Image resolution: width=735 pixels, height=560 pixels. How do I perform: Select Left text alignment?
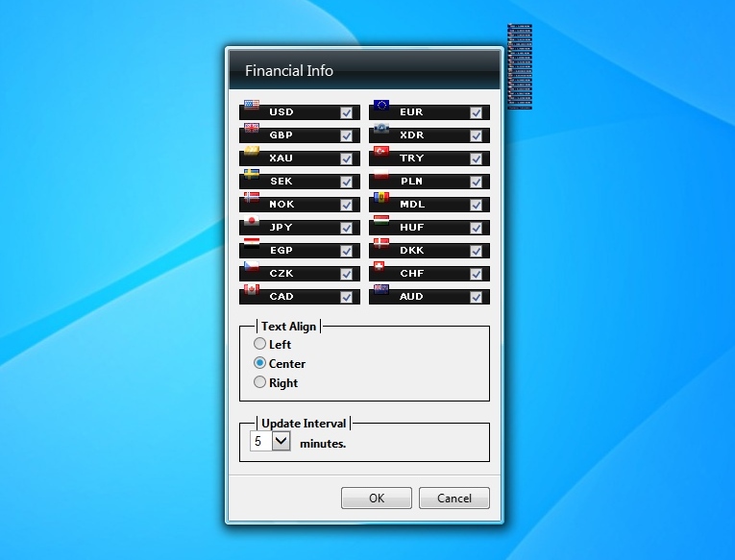(259, 344)
